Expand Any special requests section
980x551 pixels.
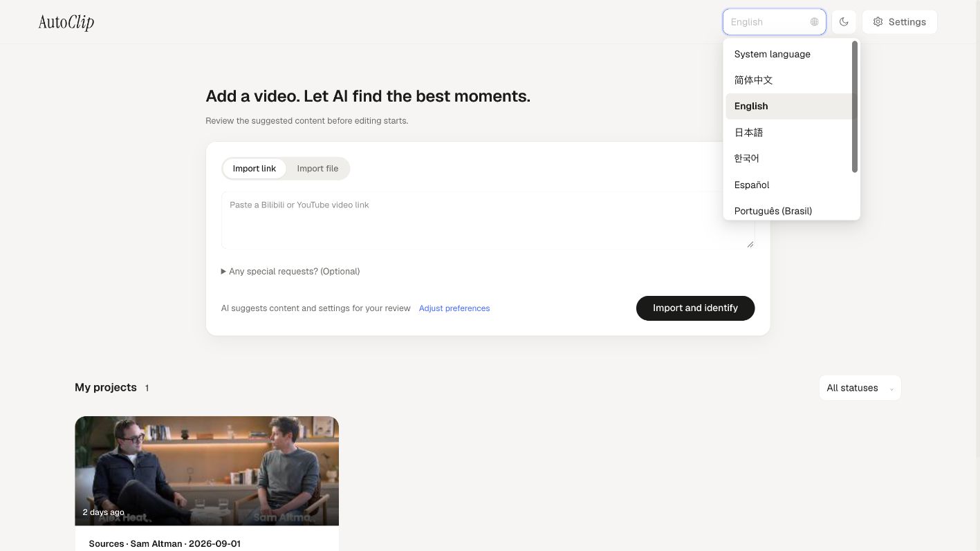[290, 272]
